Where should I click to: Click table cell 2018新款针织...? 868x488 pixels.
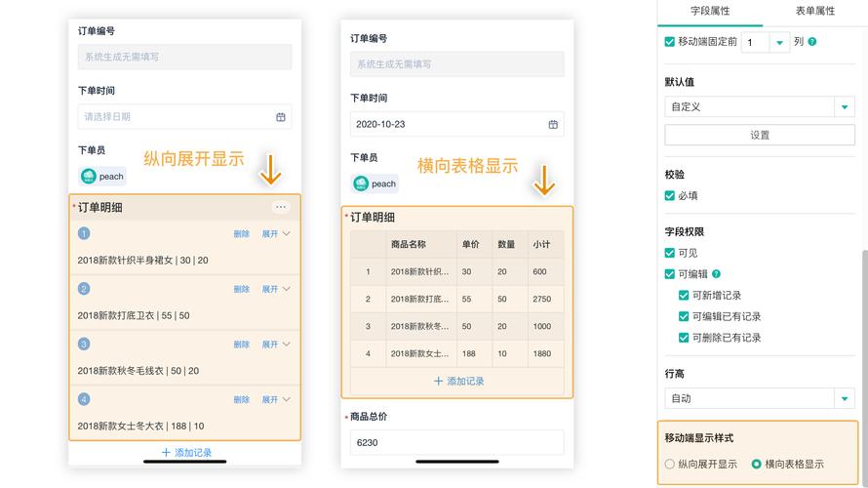point(419,272)
